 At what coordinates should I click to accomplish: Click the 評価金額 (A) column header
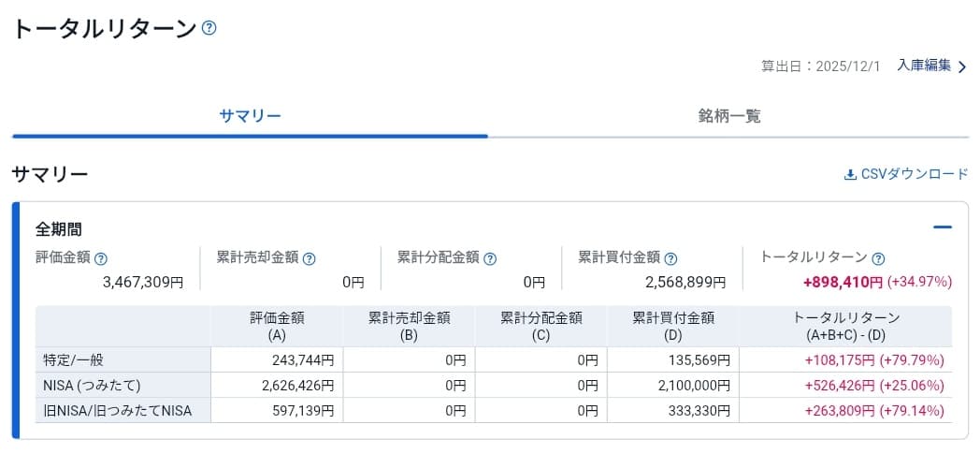[277, 326]
